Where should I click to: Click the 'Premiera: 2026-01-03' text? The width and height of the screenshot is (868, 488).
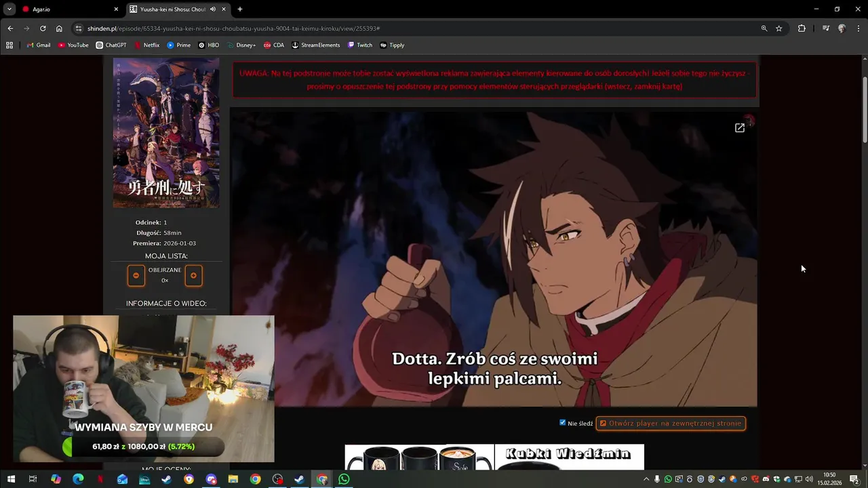pyautogui.click(x=166, y=243)
